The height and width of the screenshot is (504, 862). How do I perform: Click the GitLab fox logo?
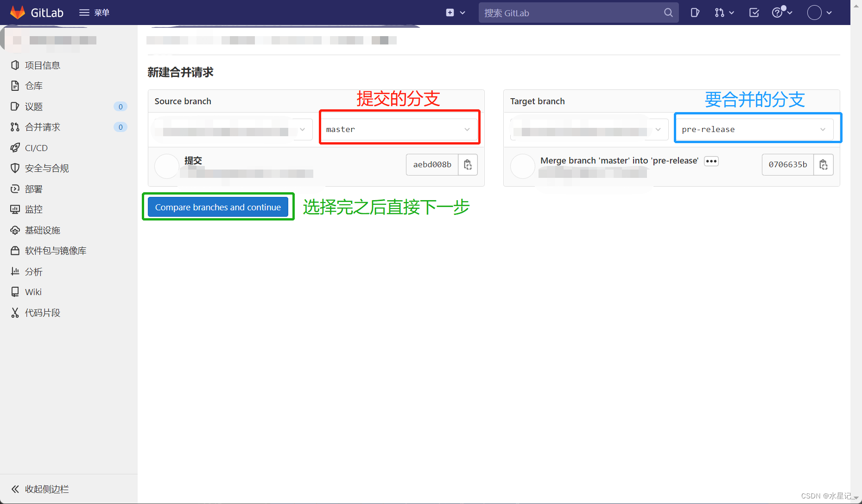tap(17, 13)
